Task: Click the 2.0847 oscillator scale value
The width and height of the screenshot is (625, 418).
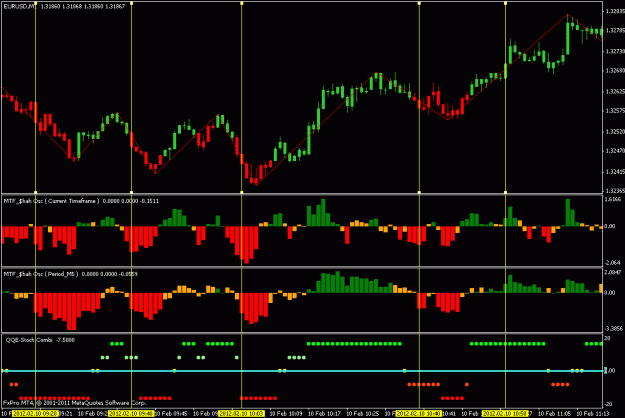Action: pos(613,273)
